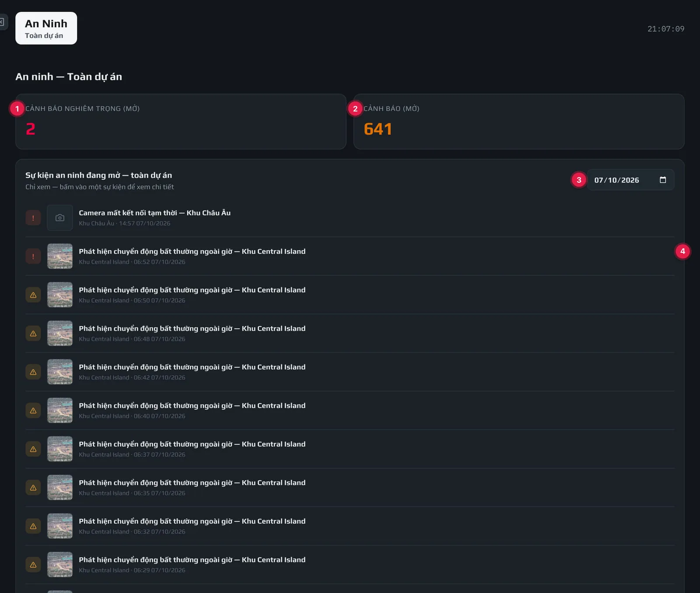Click text "Khu Central Island · 06:32 07/10/2026"
This screenshot has height=593, width=700.
click(x=132, y=531)
